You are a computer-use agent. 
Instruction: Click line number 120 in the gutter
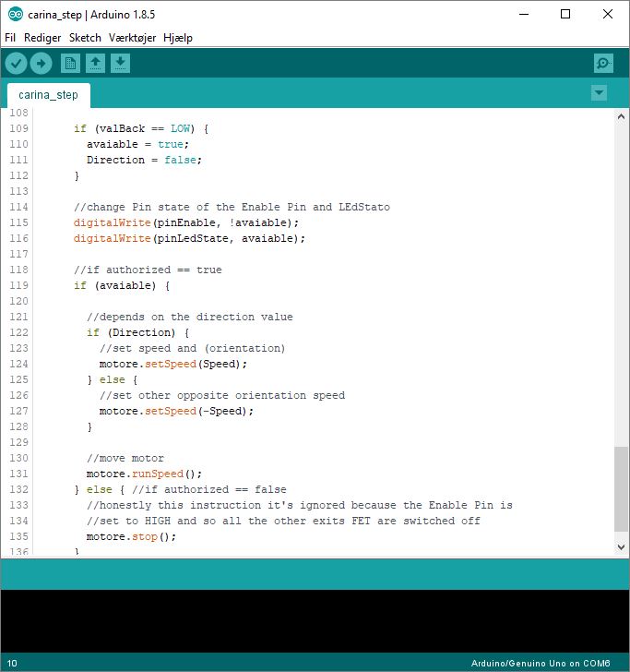coord(18,301)
